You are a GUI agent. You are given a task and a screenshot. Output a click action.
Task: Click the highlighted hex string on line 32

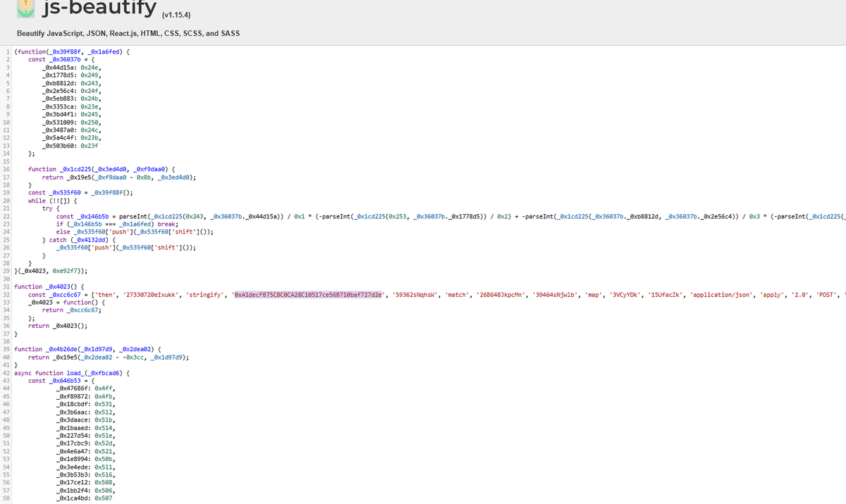[308, 294]
